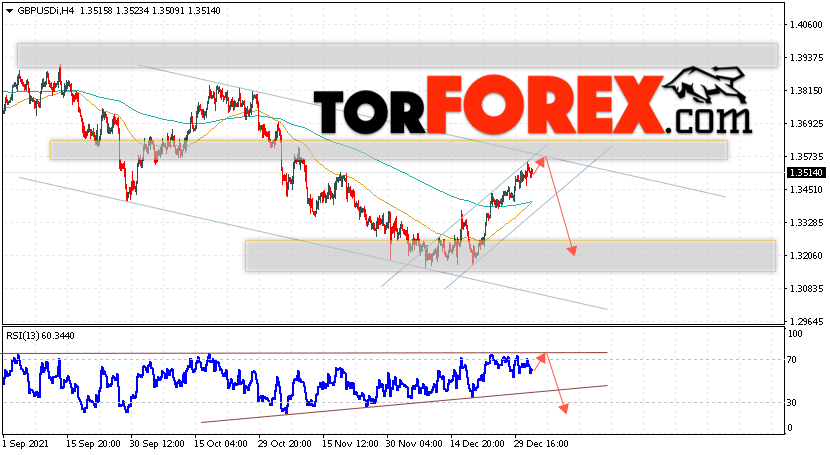Select the GBPUSDi,H4 symbol label

coord(46,11)
